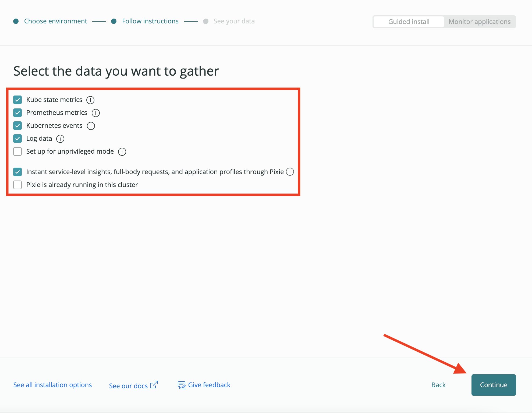Enable Set up for unprivileged mode
This screenshot has width=532, height=413.
click(17, 151)
